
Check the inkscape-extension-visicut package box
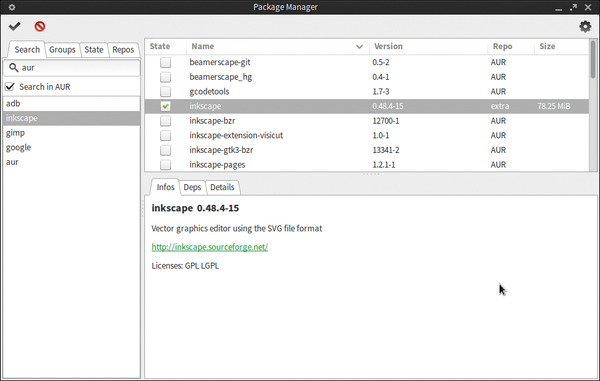[165, 135]
